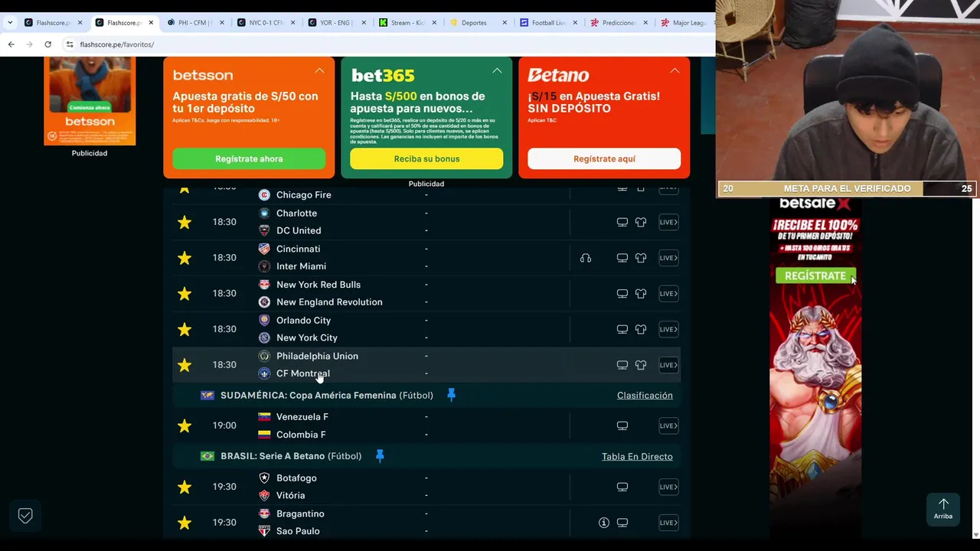Toggle favorite star for Orlando City match
Viewport: 980px width, 551px height.
tap(185, 329)
